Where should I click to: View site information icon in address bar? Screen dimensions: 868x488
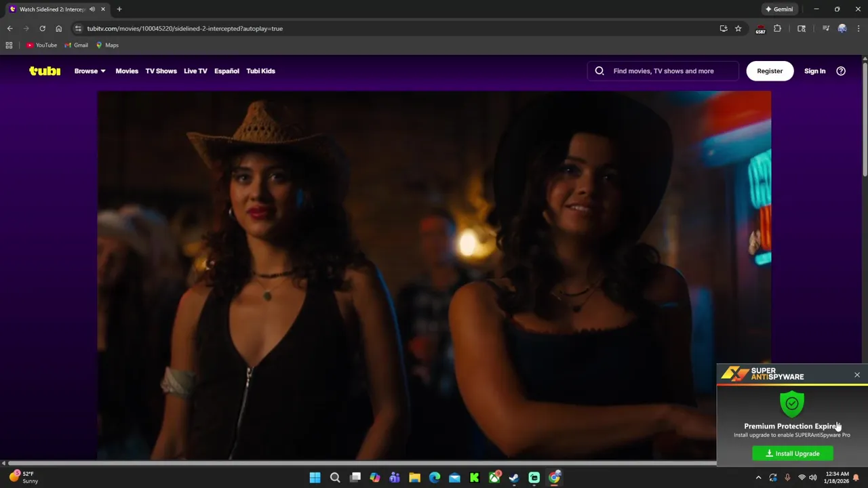(x=78, y=28)
